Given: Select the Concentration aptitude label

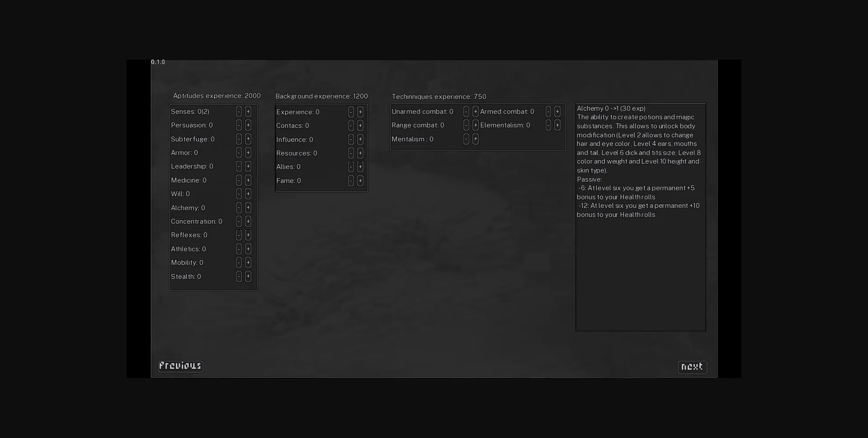Looking at the screenshot, I should [x=197, y=221].
